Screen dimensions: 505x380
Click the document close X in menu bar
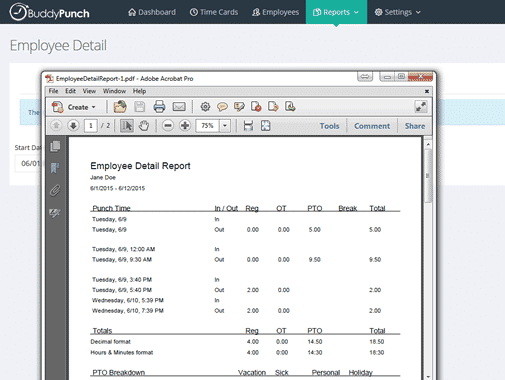427,91
